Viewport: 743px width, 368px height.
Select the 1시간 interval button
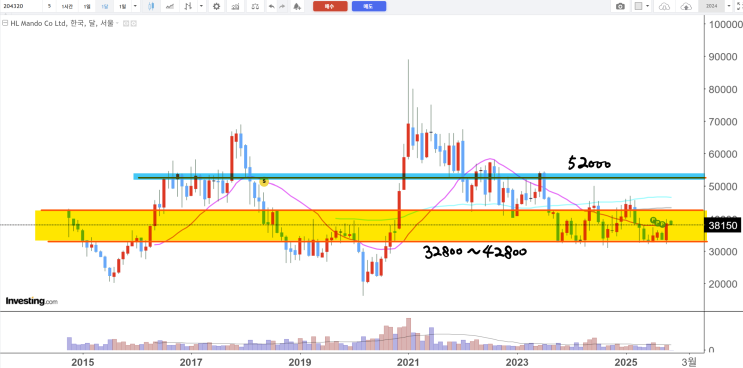click(x=67, y=6)
